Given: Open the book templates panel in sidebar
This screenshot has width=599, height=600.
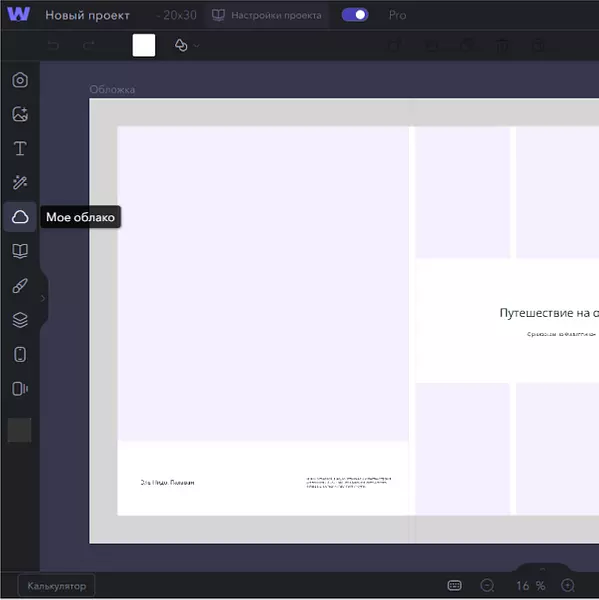Looking at the screenshot, I should [20, 251].
